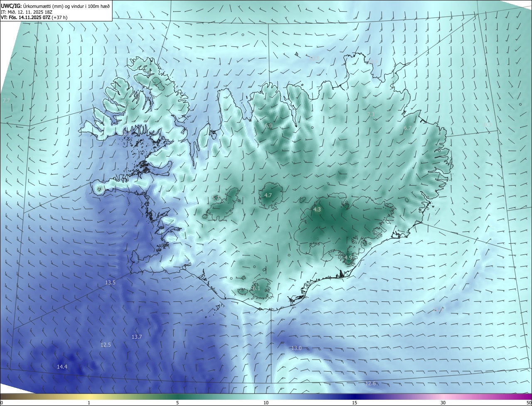
Task: Click the 30 tick on the colorbar
Action: 443,403
